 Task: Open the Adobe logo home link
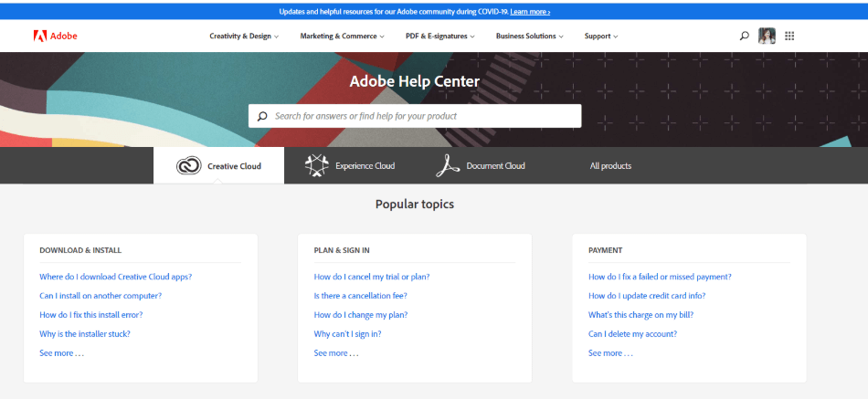click(x=55, y=36)
